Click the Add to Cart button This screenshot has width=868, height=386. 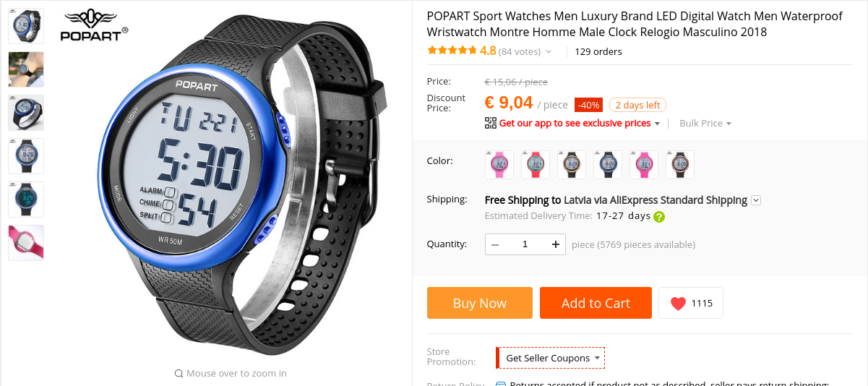(x=596, y=303)
